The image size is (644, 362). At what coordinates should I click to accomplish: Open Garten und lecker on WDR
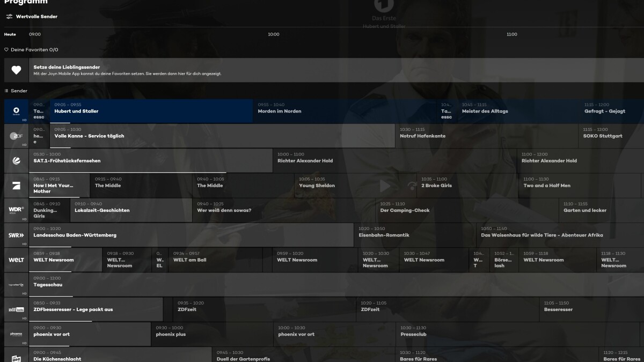601,210
